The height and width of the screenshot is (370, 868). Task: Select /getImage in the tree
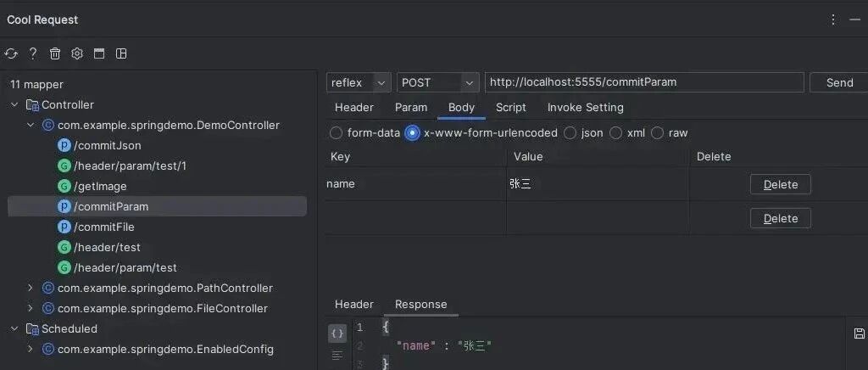click(x=100, y=186)
